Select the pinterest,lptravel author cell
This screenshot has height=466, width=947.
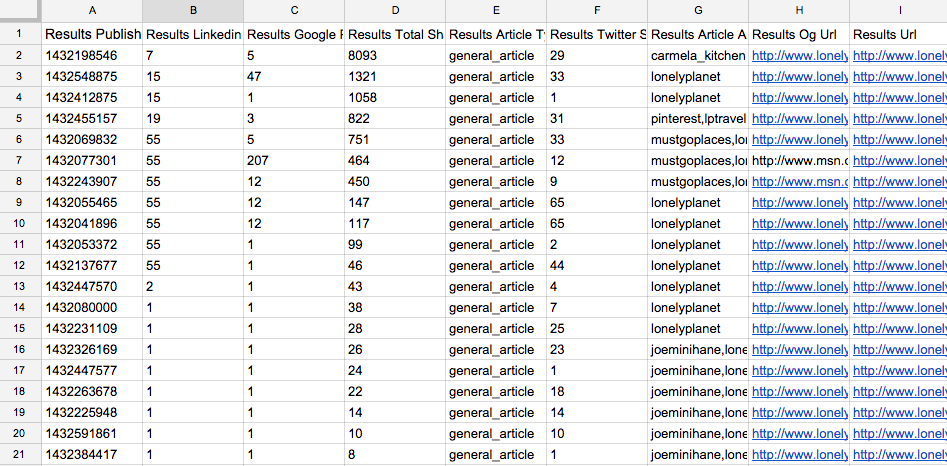[698, 119]
